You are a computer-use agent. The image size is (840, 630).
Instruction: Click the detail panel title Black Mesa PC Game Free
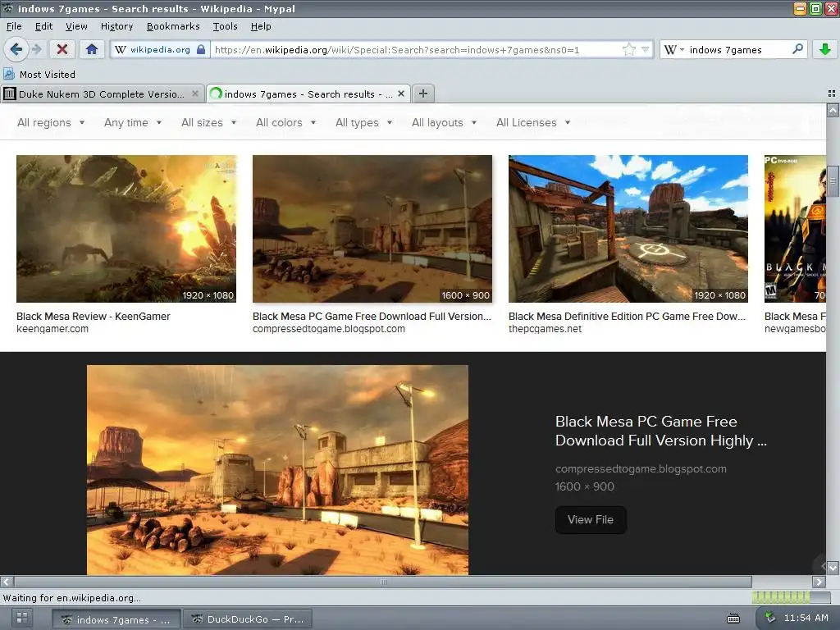tap(661, 431)
